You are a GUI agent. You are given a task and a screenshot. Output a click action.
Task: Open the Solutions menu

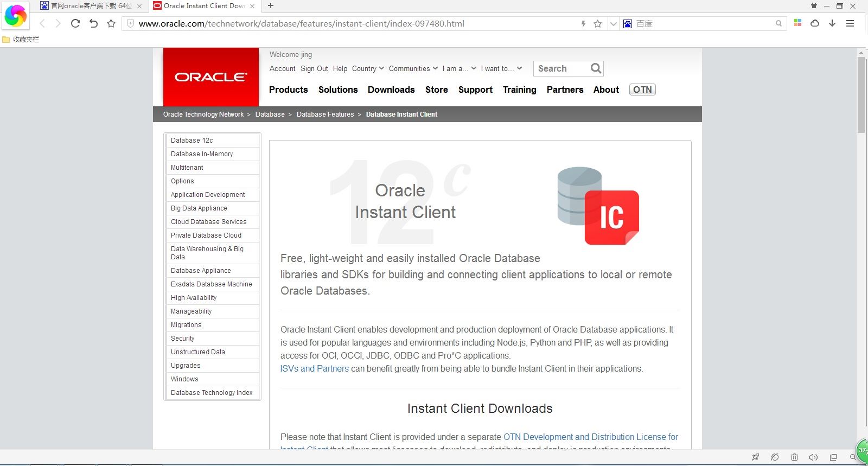(338, 90)
